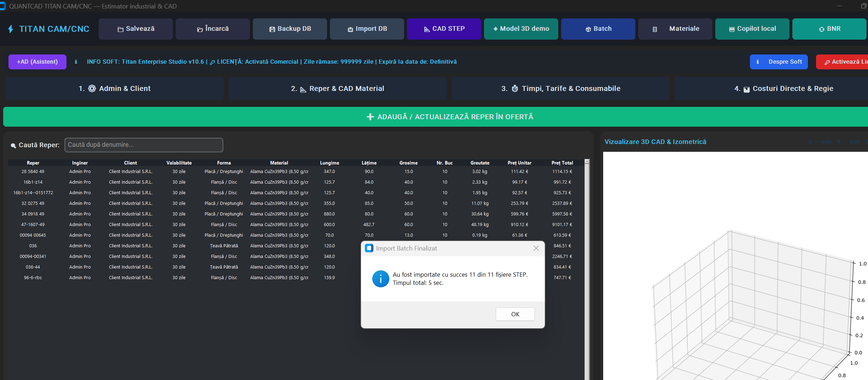
Task: Switch to Admin & Client tab
Action: click(x=115, y=88)
